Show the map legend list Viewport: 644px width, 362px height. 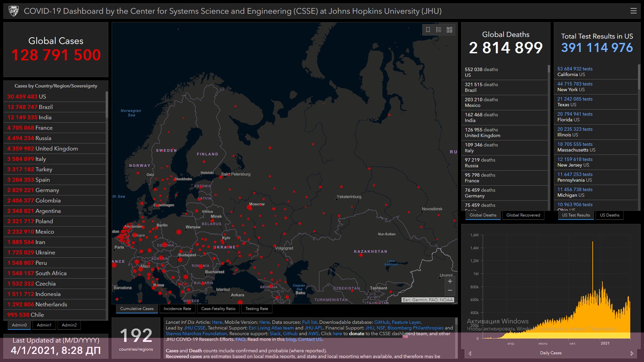pyautogui.click(x=439, y=30)
